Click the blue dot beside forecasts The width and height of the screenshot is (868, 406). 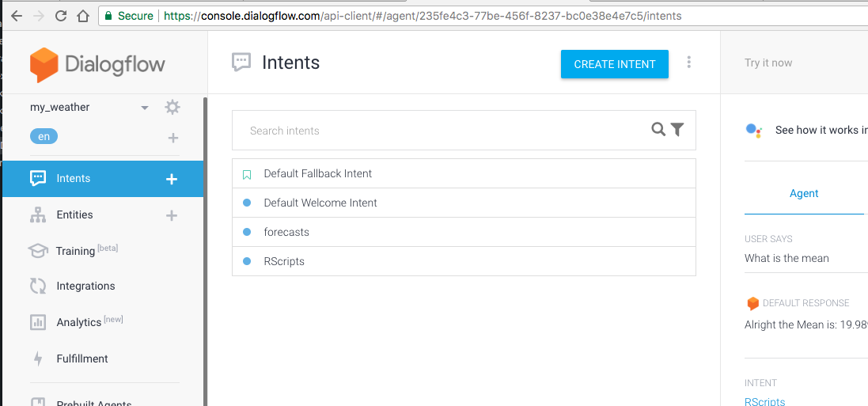pos(247,232)
